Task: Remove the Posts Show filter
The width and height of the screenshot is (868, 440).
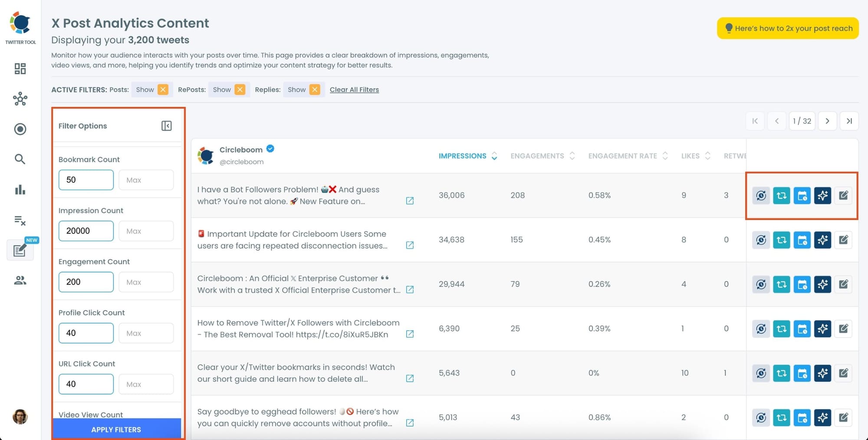Action: click(163, 89)
